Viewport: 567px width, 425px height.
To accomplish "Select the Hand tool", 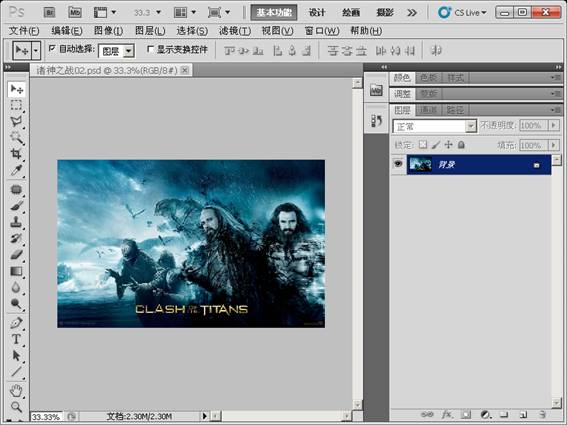I will [16, 391].
